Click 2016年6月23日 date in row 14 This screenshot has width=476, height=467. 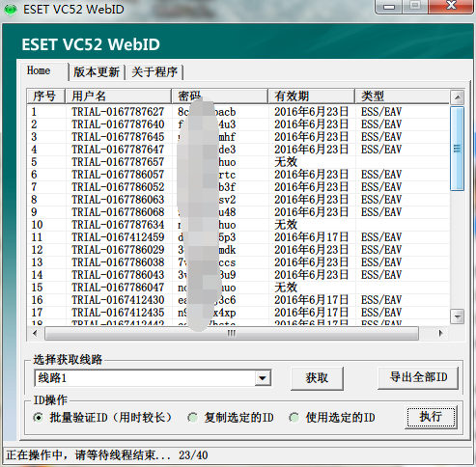[x=311, y=275]
